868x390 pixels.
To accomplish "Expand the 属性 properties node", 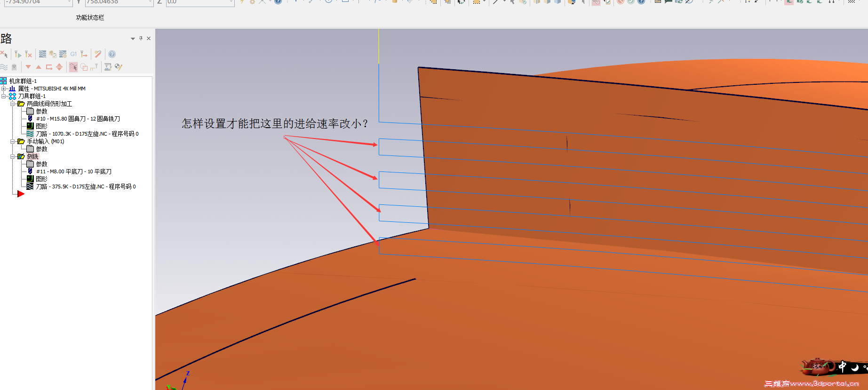I will tap(3, 89).
